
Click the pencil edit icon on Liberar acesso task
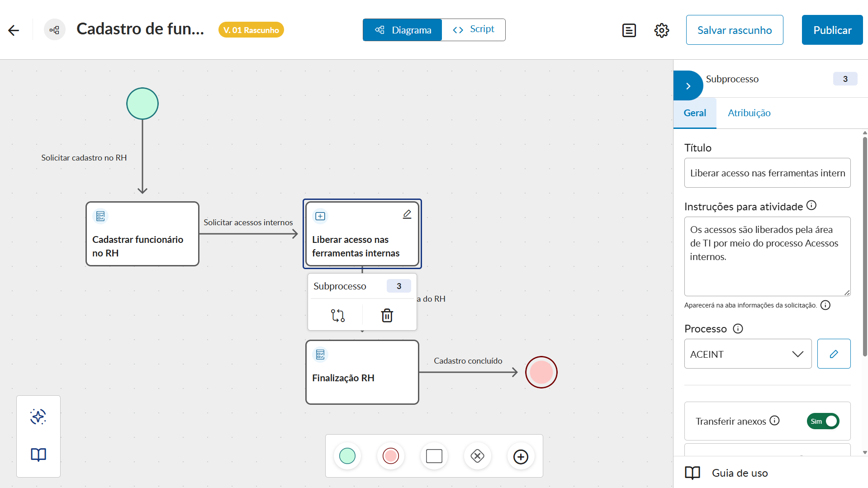tap(407, 214)
